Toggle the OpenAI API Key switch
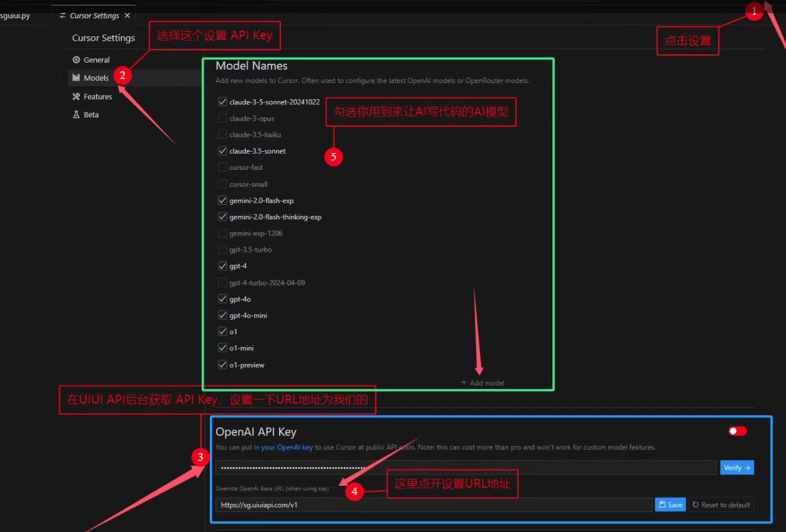Screen dimensions: 786x532 (737, 431)
